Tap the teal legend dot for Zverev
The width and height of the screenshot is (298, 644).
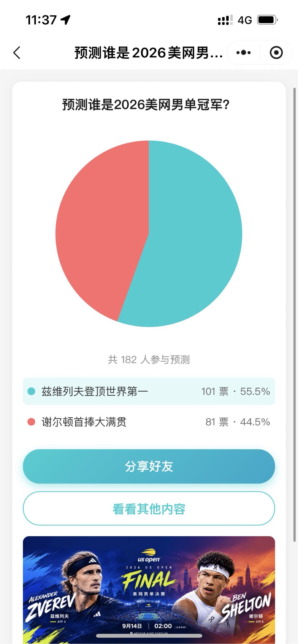(x=31, y=391)
